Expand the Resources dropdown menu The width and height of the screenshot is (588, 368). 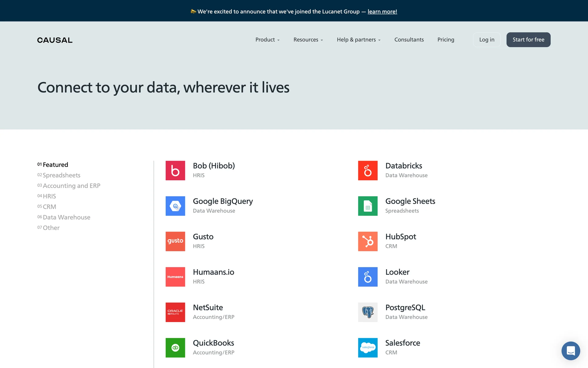308,40
